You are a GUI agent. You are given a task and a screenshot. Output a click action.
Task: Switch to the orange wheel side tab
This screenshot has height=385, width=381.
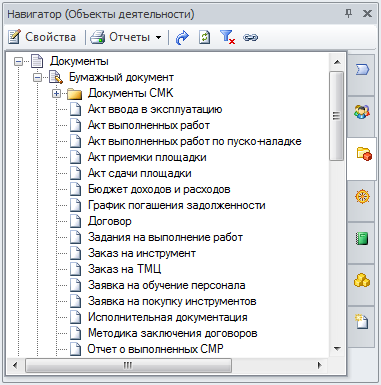[362, 196]
